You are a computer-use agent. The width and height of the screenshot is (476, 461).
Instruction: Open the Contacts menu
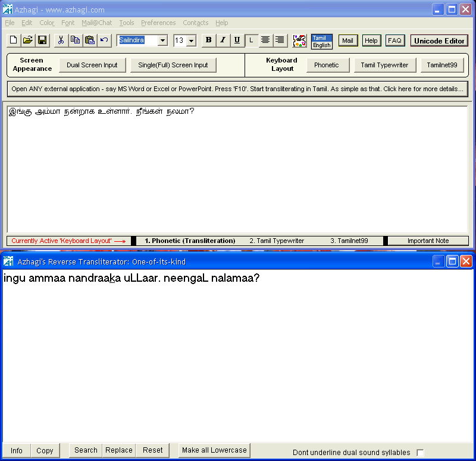[x=196, y=23]
